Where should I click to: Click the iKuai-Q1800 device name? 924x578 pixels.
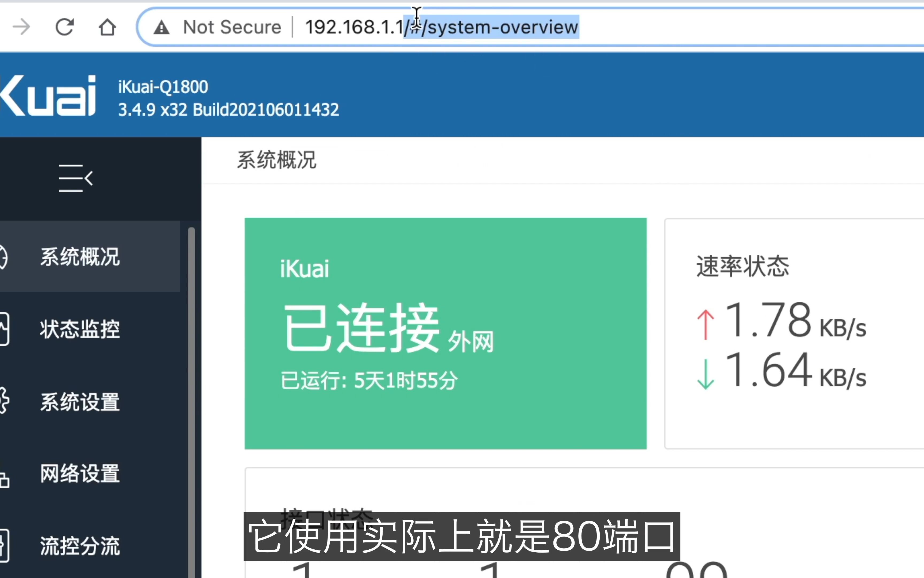(163, 87)
